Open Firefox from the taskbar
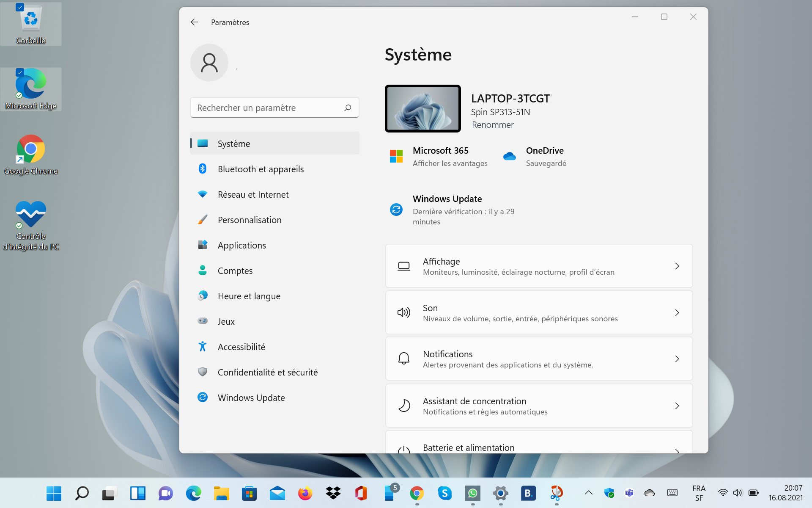The width and height of the screenshot is (812, 508). click(305, 493)
